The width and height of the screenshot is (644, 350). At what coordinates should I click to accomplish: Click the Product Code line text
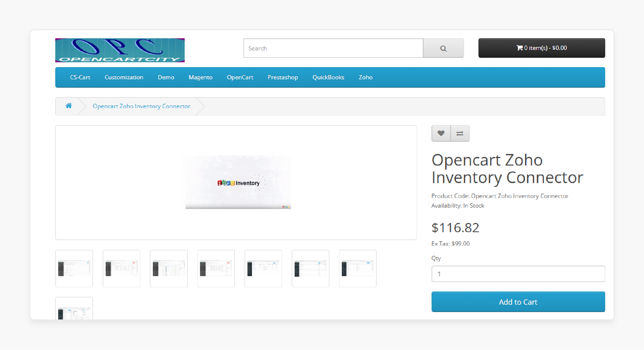pyautogui.click(x=500, y=196)
